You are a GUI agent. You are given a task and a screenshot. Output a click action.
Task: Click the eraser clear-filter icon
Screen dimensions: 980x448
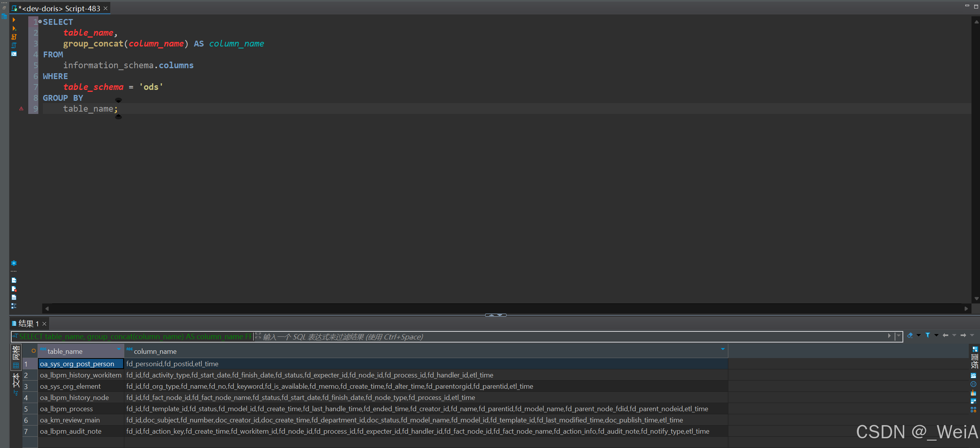click(910, 336)
